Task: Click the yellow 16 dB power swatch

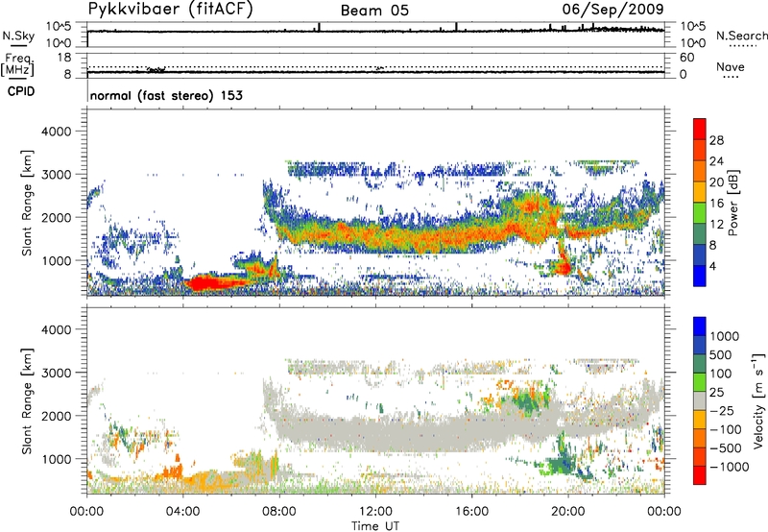Action: pos(700,191)
